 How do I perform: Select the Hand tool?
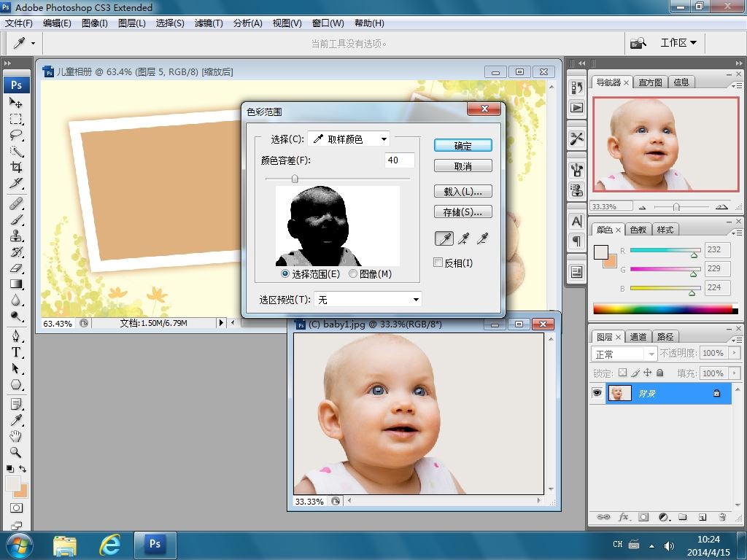pos(16,436)
